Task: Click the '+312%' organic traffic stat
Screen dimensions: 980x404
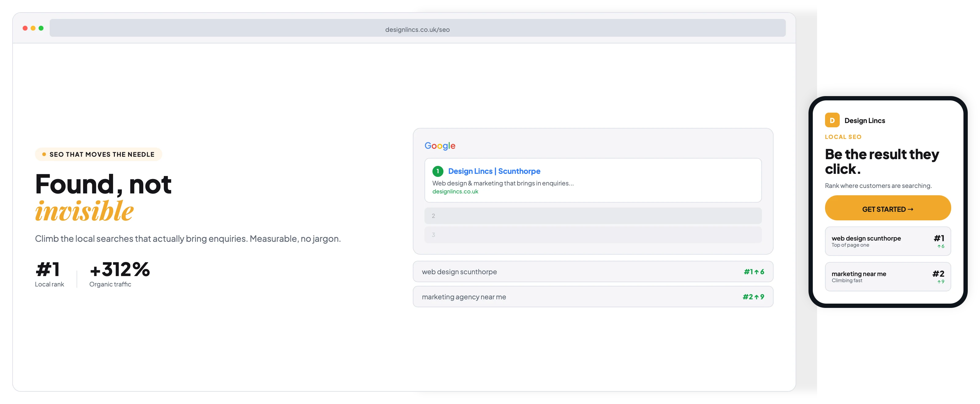Action: (x=119, y=269)
